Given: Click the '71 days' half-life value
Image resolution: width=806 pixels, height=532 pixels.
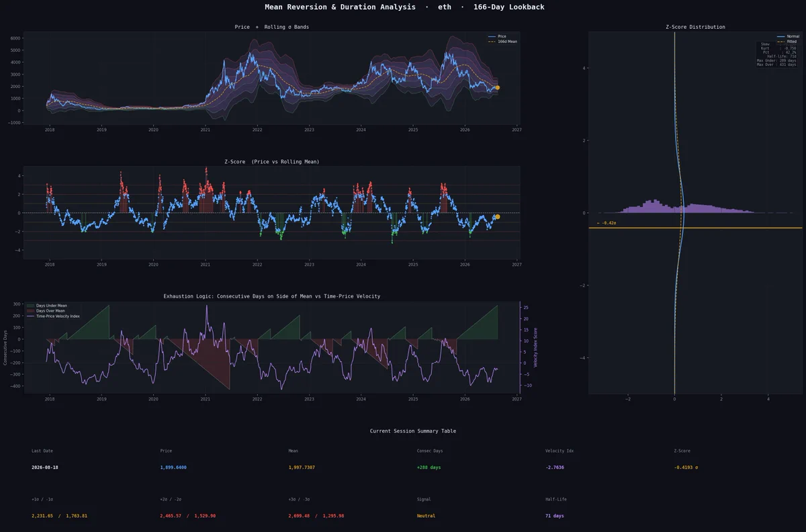Looking at the screenshot, I should pyautogui.click(x=555, y=515).
